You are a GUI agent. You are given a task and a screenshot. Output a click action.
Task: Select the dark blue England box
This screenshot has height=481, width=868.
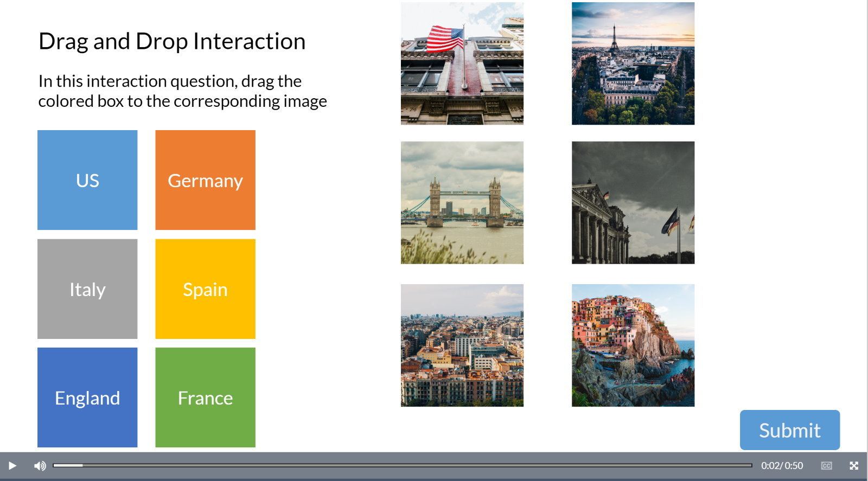pos(87,397)
